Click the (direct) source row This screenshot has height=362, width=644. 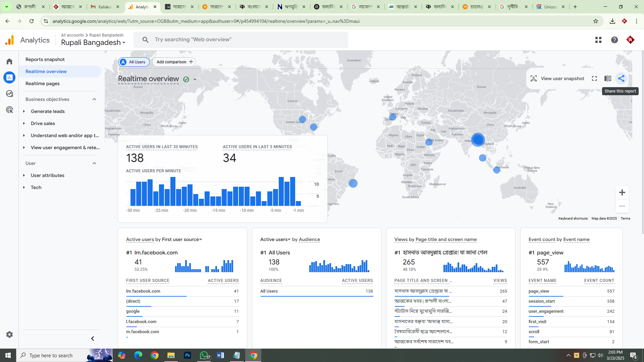(x=182, y=301)
